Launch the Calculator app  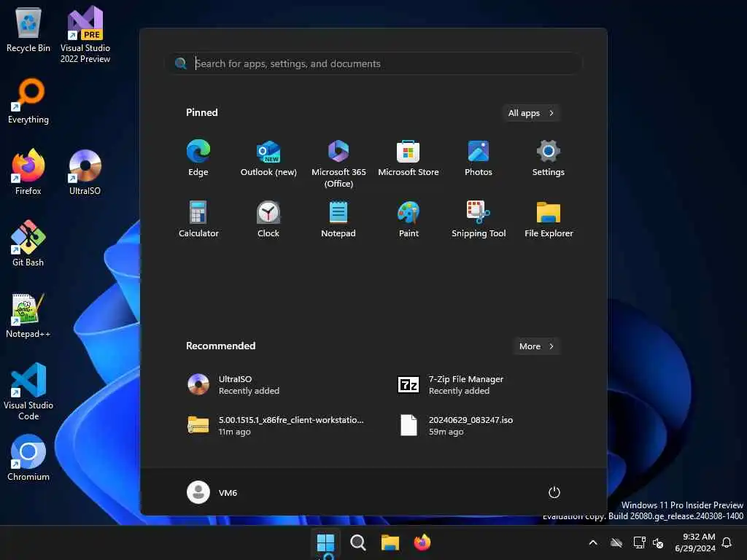point(198,219)
